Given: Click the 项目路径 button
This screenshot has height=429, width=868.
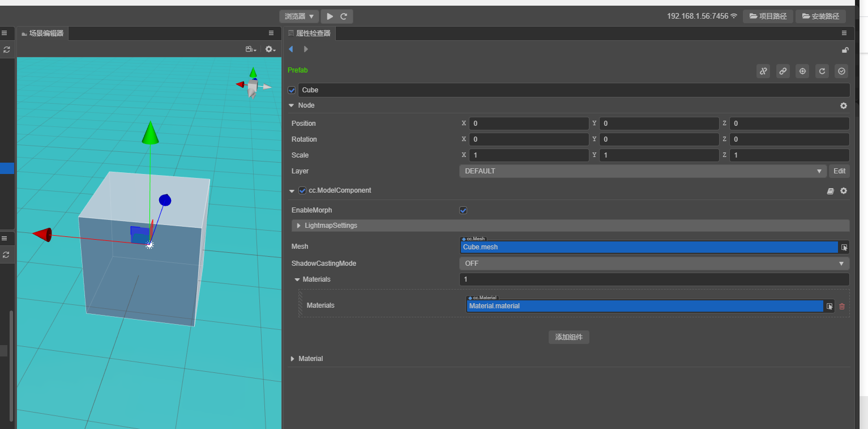Looking at the screenshot, I should (x=768, y=16).
